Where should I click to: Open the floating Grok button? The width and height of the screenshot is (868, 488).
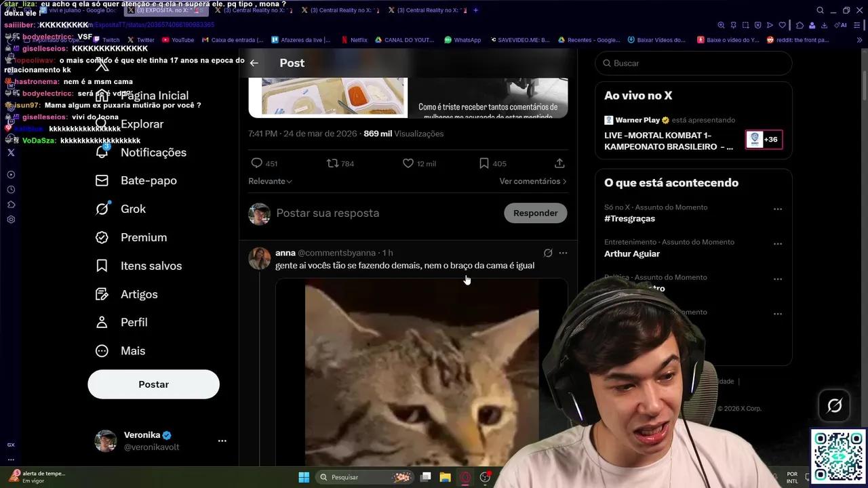[x=834, y=405]
